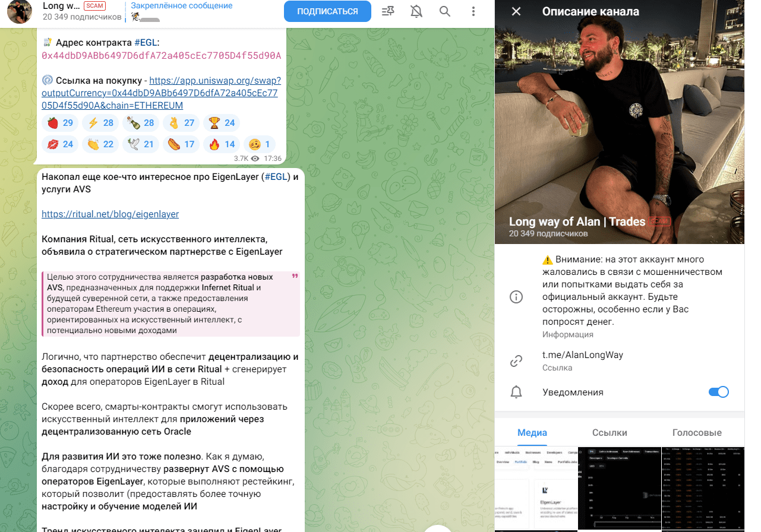Click the hot dog reaction with 17

point(181,144)
